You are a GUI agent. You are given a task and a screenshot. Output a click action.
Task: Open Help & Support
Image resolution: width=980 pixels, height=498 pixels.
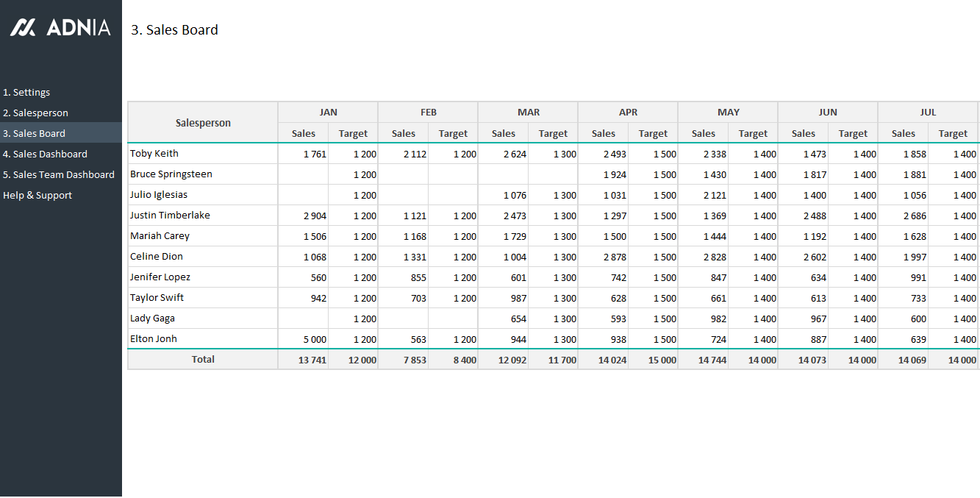[x=37, y=195]
